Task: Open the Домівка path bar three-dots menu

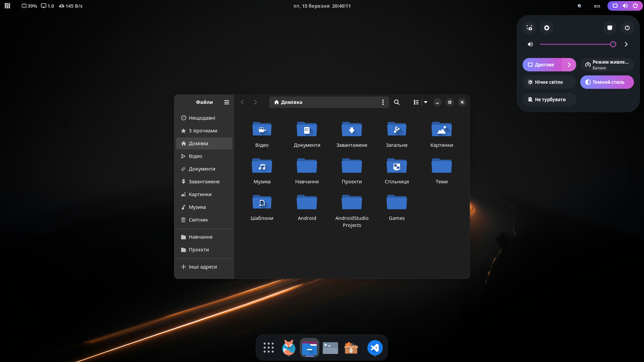Action: coord(383,102)
